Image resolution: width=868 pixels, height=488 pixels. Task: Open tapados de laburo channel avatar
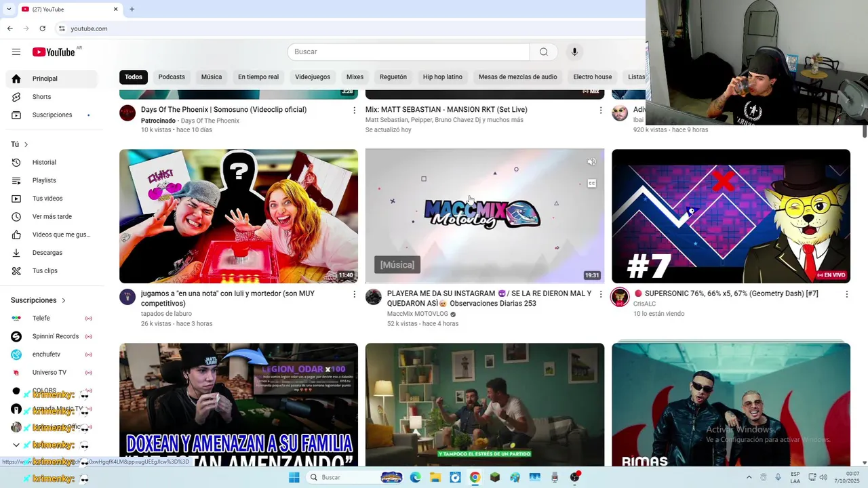click(x=127, y=297)
